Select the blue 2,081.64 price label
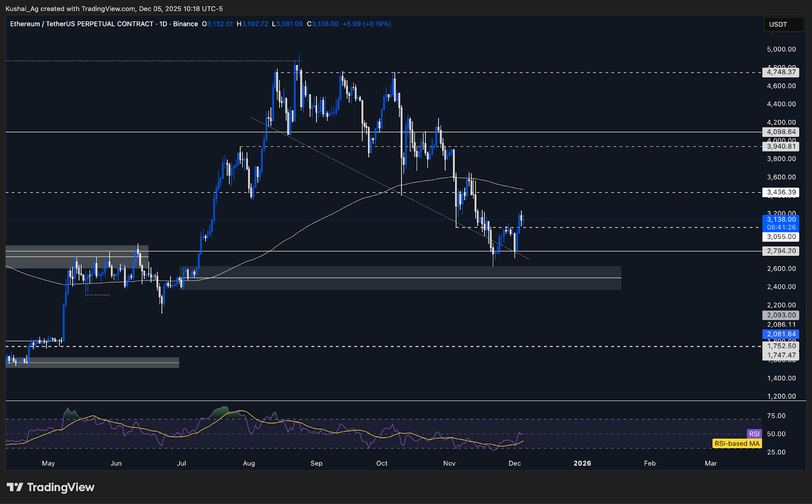 [780, 334]
